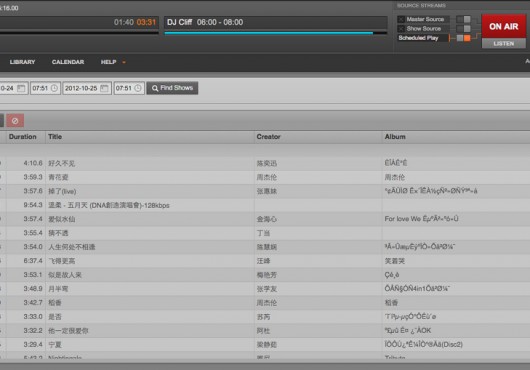530x370 pixels.
Task: Click the Master Source label
Action: pyautogui.click(x=425, y=19)
